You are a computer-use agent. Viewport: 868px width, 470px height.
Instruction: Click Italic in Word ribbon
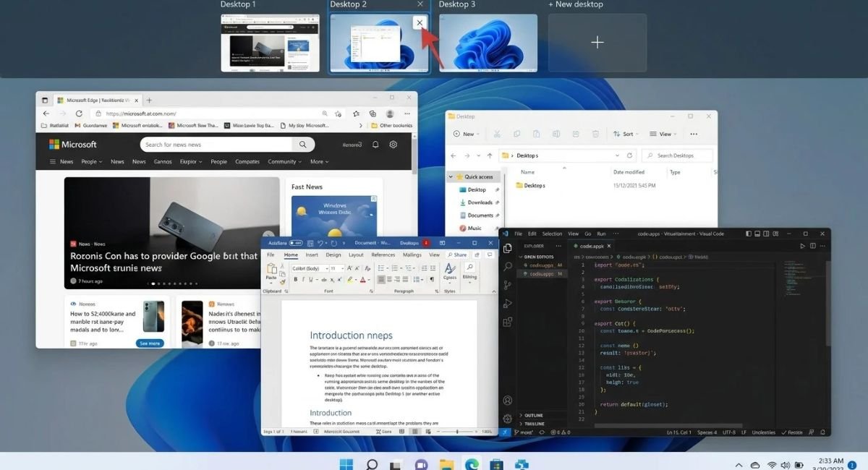(x=304, y=279)
